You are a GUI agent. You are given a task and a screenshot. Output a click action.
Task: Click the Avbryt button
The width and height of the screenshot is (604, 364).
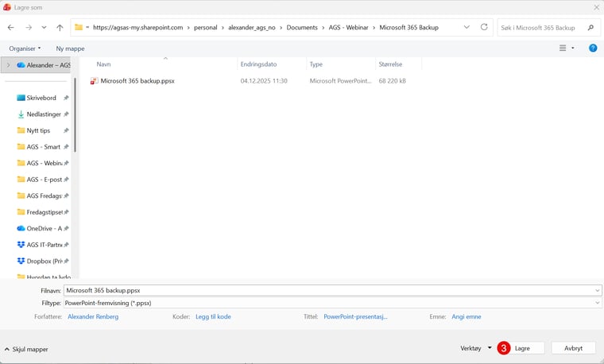coord(573,348)
